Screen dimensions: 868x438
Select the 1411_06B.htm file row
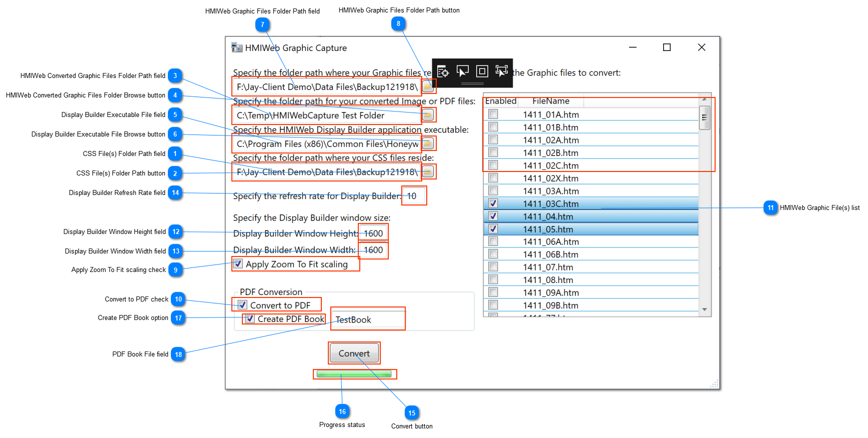(591, 254)
